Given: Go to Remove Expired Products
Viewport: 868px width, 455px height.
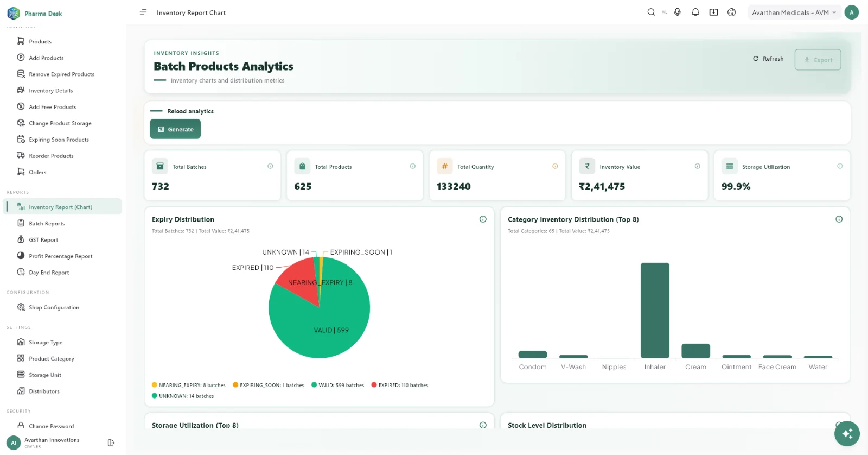Looking at the screenshot, I should (x=62, y=74).
